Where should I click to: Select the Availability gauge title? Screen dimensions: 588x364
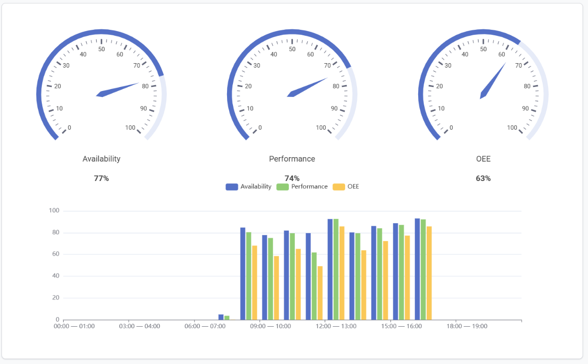[x=101, y=159]
